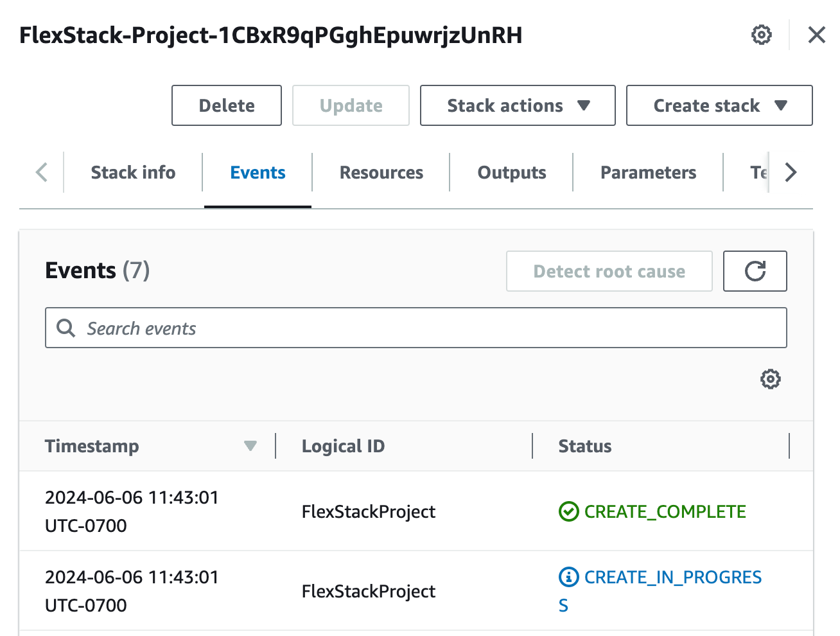
Task: Click the Delete button
Action: [x=226, y=105]
